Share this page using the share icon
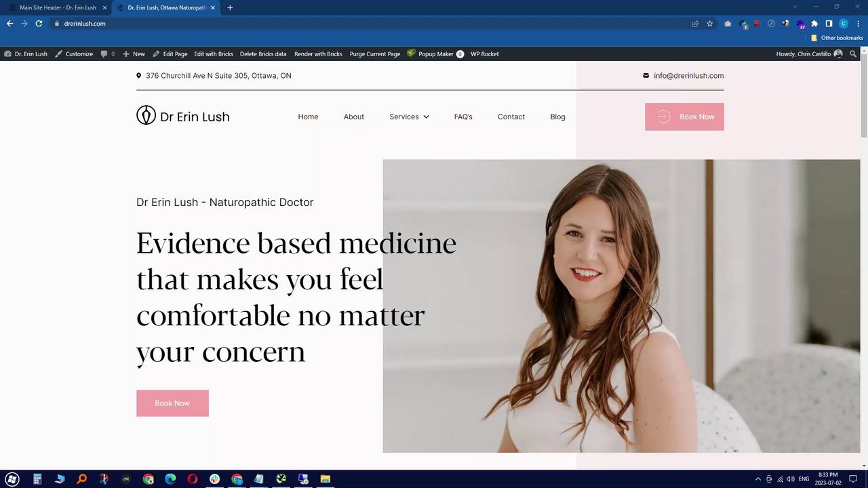The image size is (868, 488). (695, 24)
